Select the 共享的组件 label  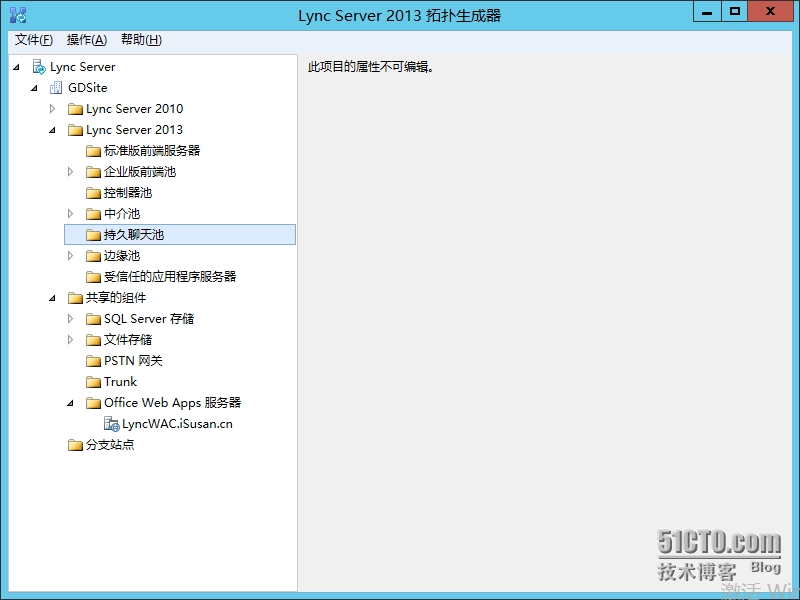point(116,297)
